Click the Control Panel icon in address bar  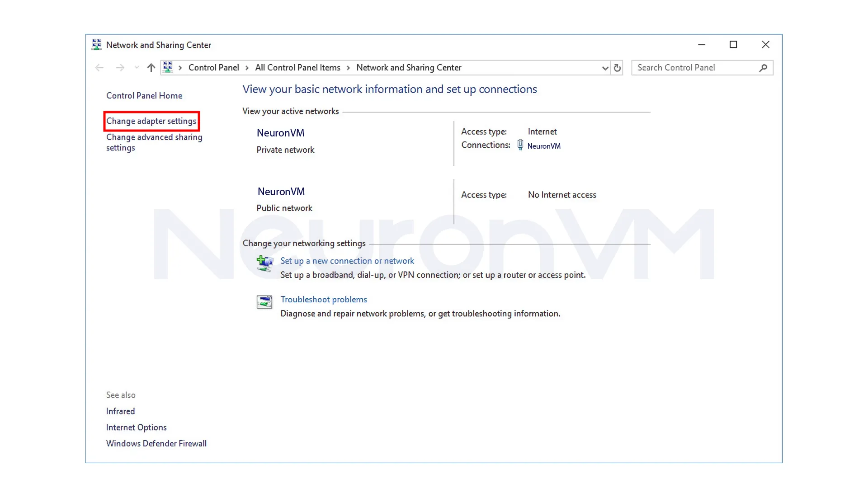168,67
